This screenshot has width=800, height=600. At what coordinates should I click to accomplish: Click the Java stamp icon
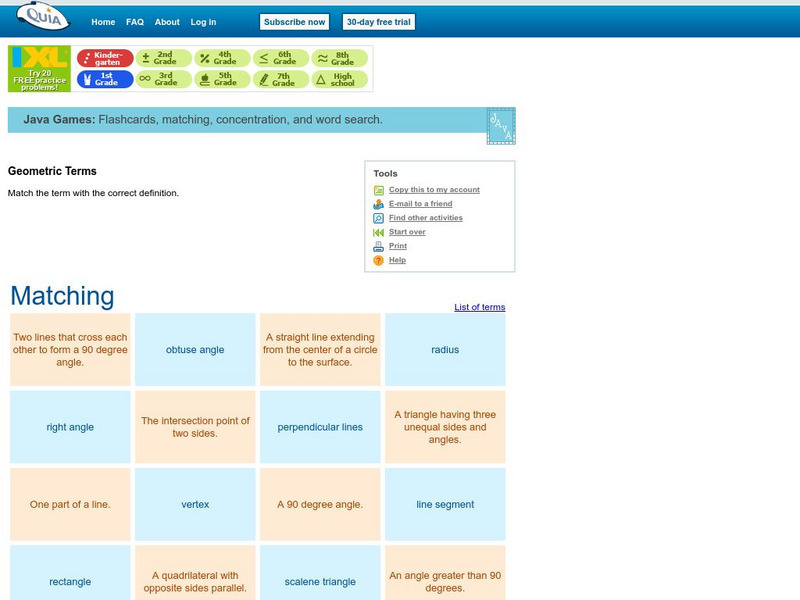501,126
